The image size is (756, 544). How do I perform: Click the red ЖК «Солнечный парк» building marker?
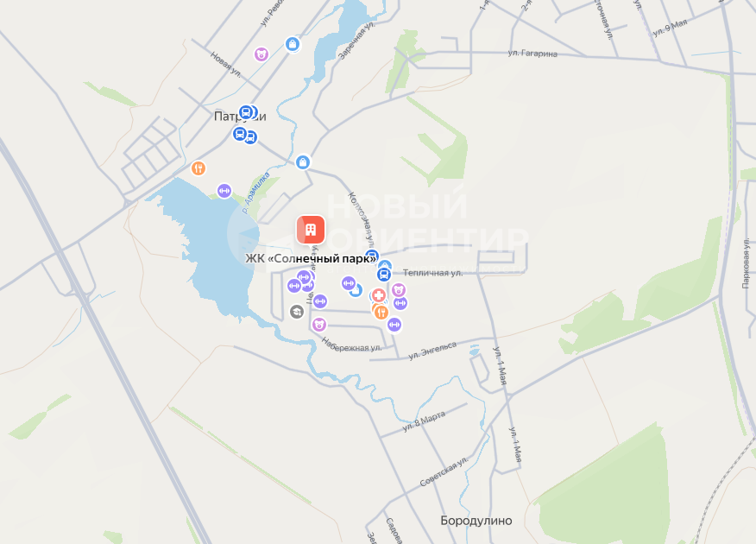tap(311, 230)
